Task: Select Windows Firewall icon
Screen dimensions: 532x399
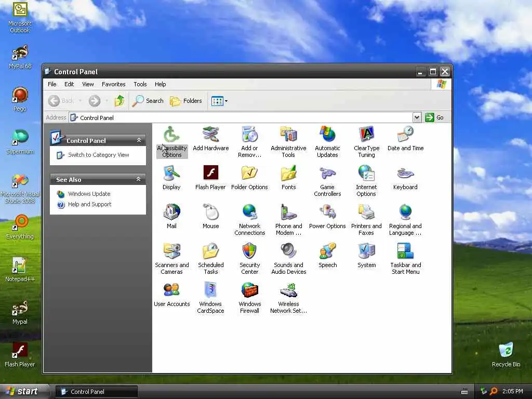Action: [x=250, y=298]
